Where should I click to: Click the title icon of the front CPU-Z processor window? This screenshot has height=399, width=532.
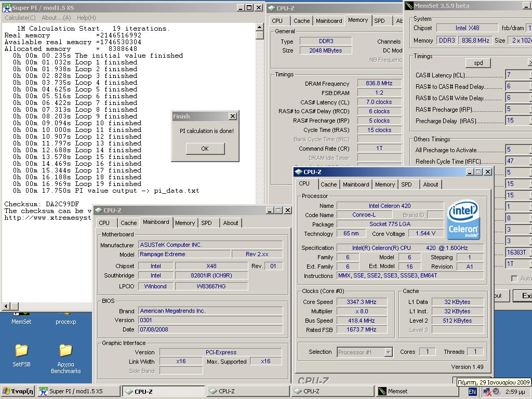pos(299,172)
